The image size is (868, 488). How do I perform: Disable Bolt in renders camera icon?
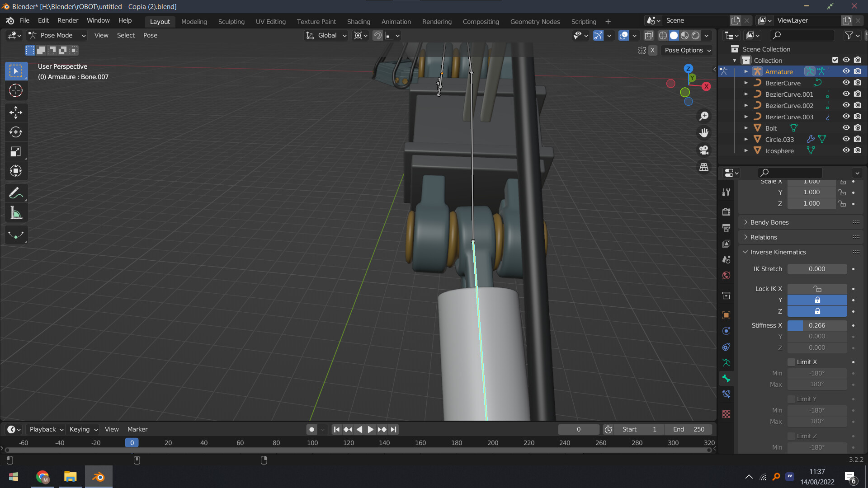(x=858, y=128)
